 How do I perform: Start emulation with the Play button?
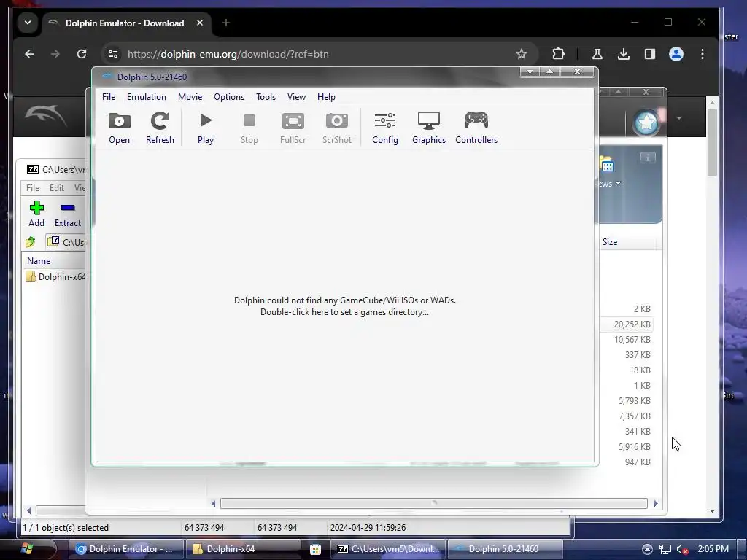205,128
